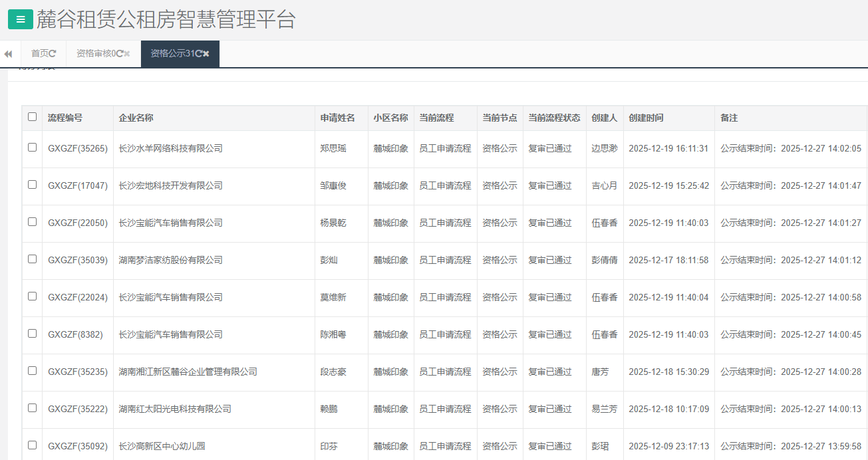Click the 麓谷租赁公租房智慧管理平台 title

coord(166,19)
